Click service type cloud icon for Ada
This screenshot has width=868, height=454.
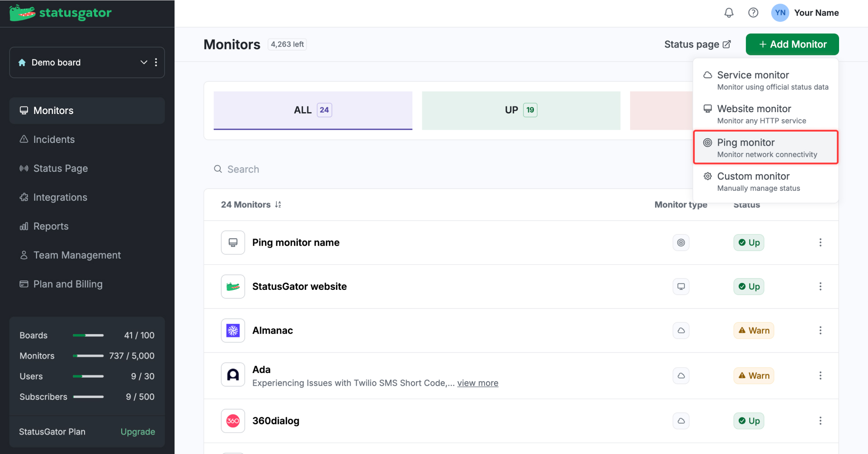[681, 376]
